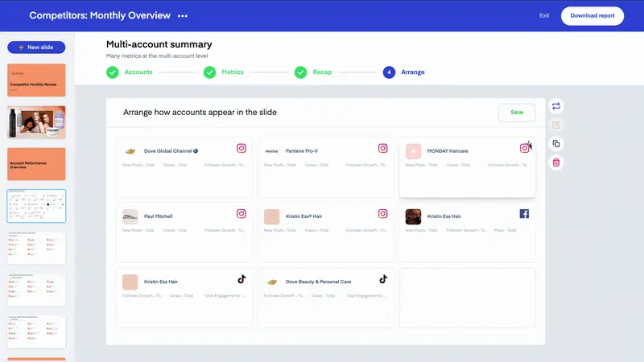Click Instagram icon on MONDAY Haircare card
The height and width of the screenshot is (362, 644).
pos(525,148)
